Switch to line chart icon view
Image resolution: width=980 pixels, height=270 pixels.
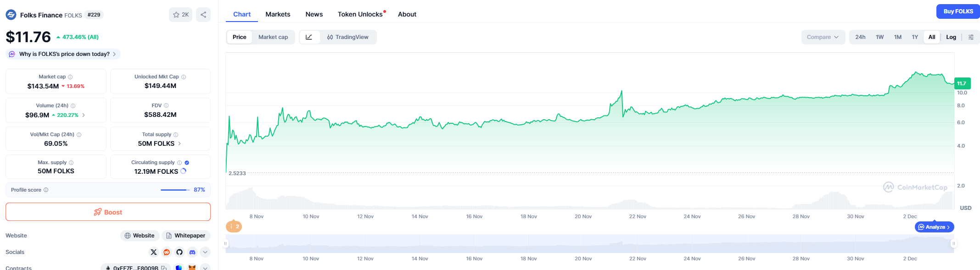pos(309,37)
